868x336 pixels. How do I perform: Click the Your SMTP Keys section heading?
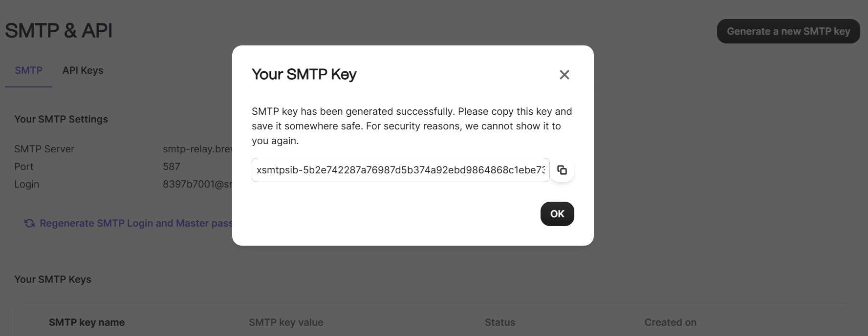pos(53,279)
